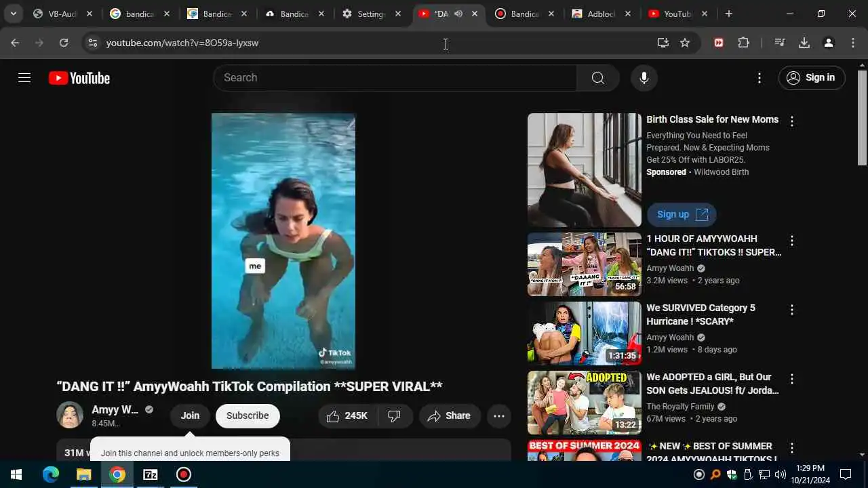Open options for We SURVIVED Category 5 Hurricane
868x488 pixels.
791,310
